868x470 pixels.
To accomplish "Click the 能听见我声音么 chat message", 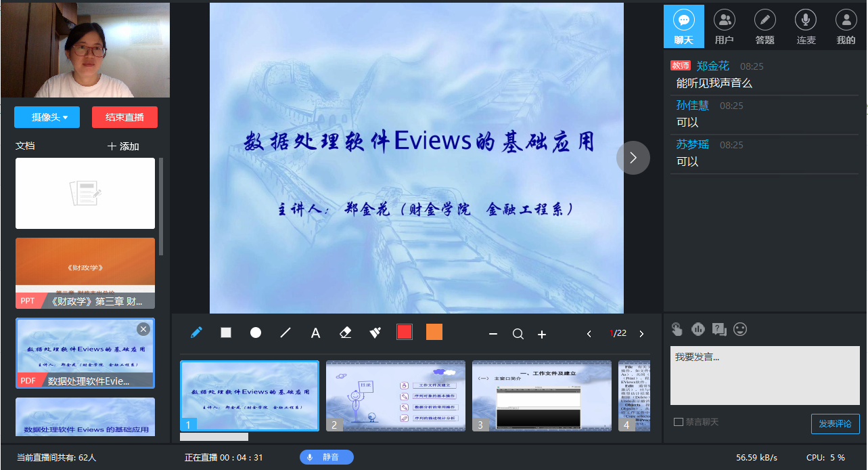I will pyautogui.click(x=714, y=83).
